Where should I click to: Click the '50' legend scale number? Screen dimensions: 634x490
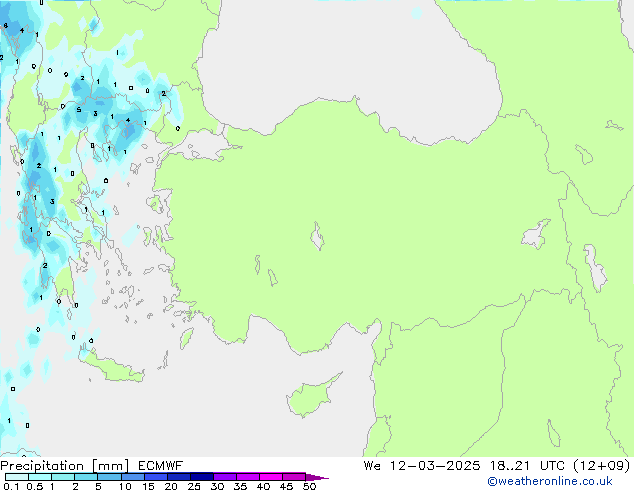[x=309, y=486]
